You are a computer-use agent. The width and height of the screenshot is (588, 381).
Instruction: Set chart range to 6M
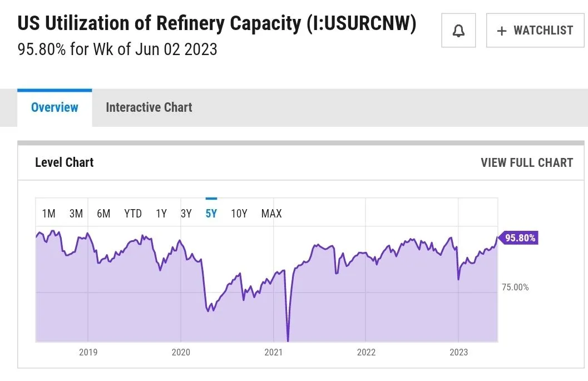(103, 214)
